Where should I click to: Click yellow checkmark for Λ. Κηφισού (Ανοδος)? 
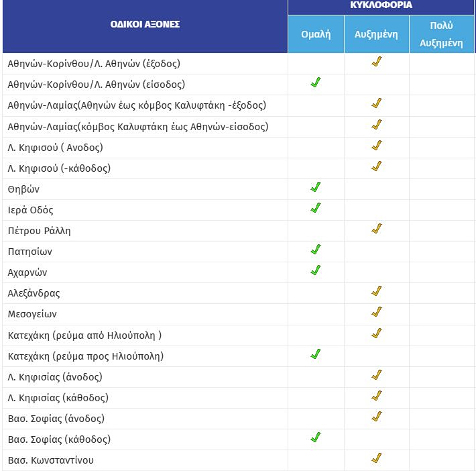pos(377,146)
